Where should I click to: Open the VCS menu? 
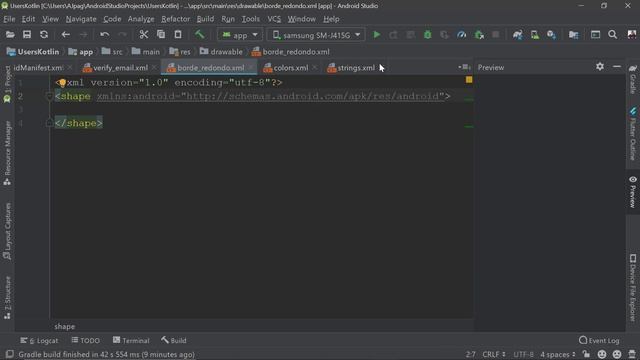[274, 19]
